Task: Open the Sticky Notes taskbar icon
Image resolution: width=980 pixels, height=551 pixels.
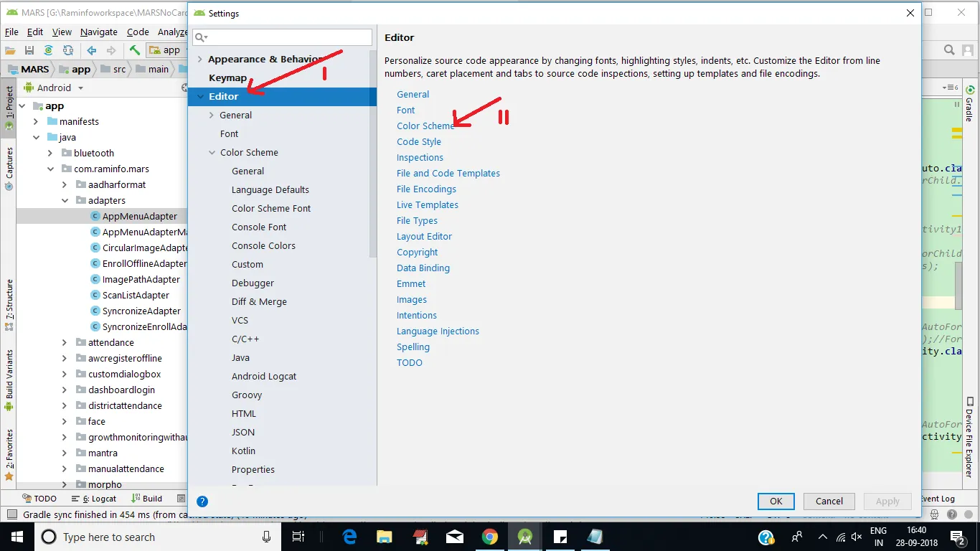Action: (560, 537)
